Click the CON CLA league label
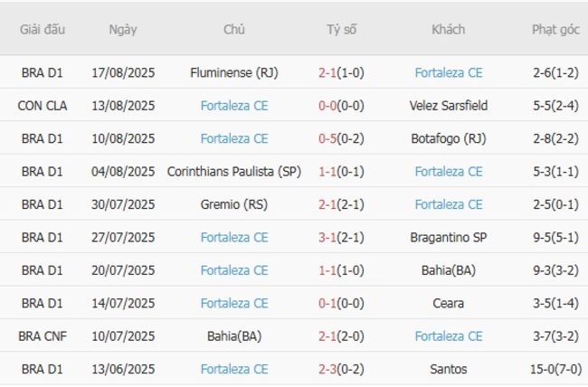The width and height of the screenshot is (588, 387). pyautogui.click(x=43, y=106)
